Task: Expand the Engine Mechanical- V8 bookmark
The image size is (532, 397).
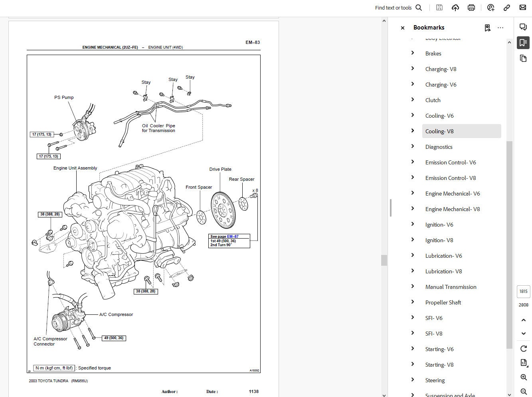Action: [x=413, y=209]
